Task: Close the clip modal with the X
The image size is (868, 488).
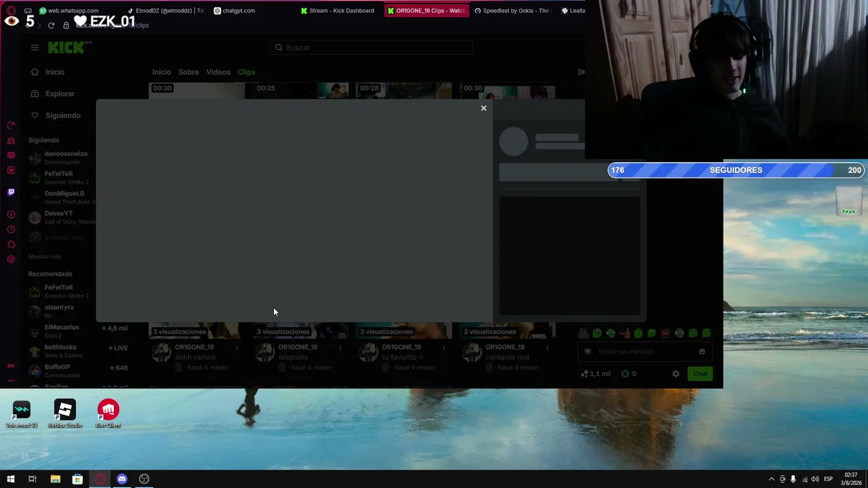Action: (x=484, y=108)
